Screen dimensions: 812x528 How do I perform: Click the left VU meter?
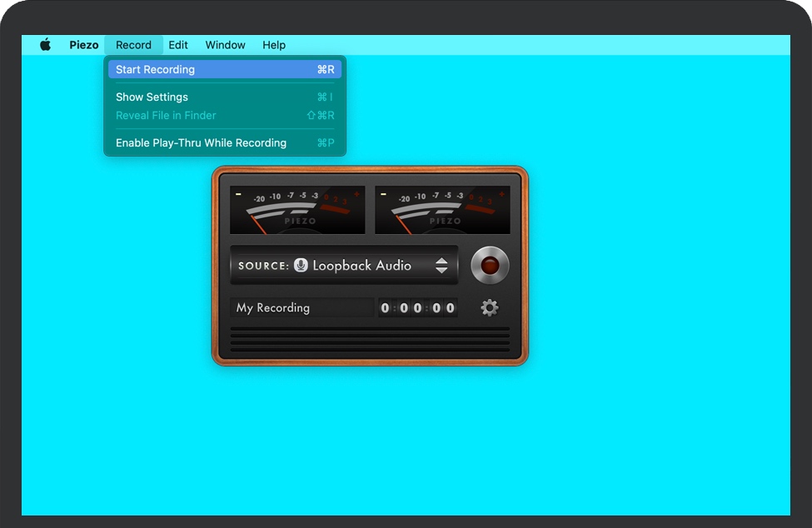(x=297, y=210)
